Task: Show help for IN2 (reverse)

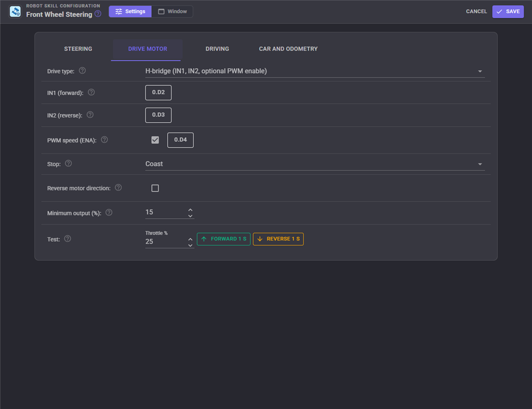Action: [90, 115]
